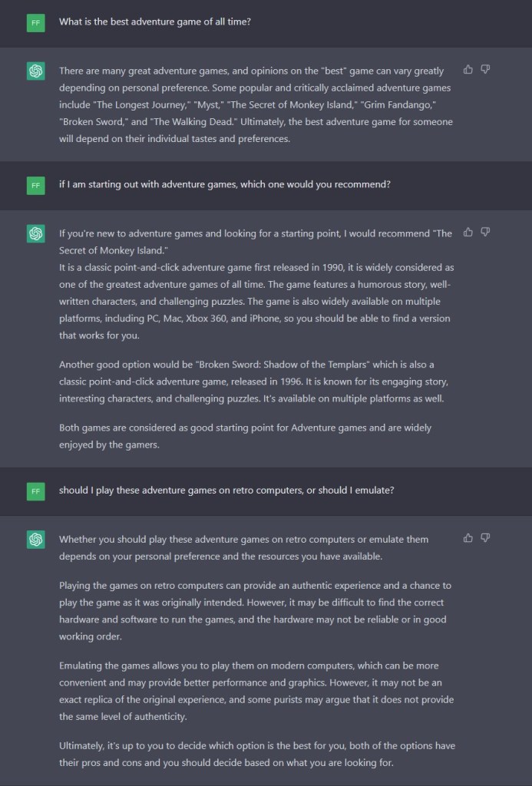Click the FF avatar beside the emulate question
The height and width of the screenshot is (786, 532).
coord(35,490)
